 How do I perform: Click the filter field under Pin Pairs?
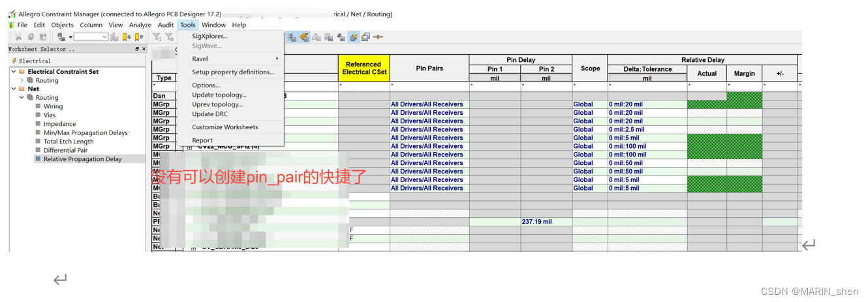coord(429,85)
